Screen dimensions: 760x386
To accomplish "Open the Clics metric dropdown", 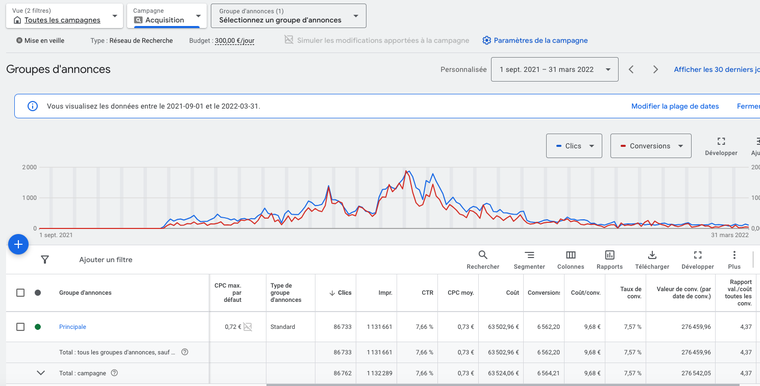I will coord(574,146).
